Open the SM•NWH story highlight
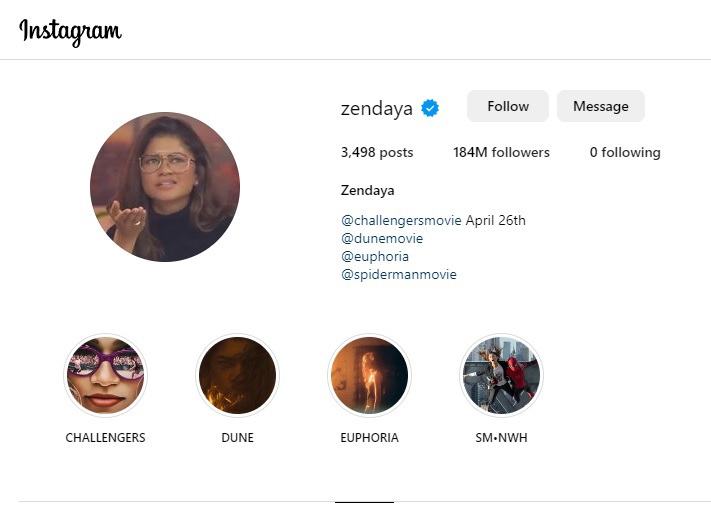 (502, 375)
